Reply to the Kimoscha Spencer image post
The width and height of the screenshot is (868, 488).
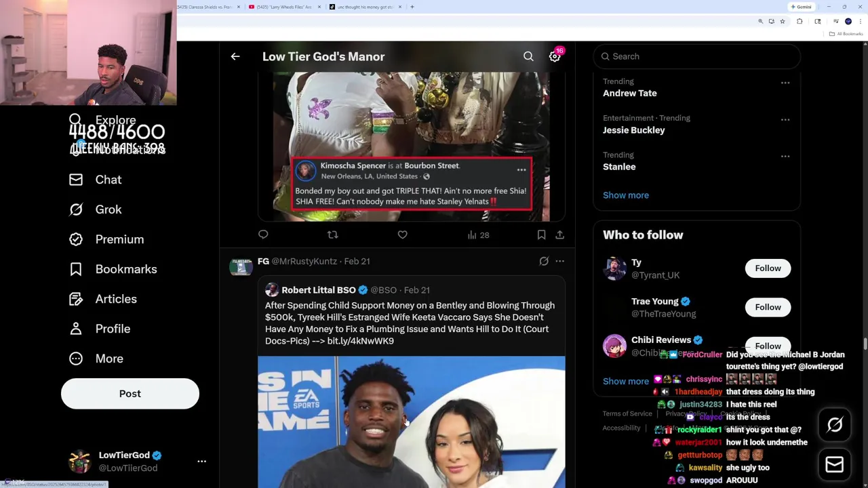pos(263,235)
